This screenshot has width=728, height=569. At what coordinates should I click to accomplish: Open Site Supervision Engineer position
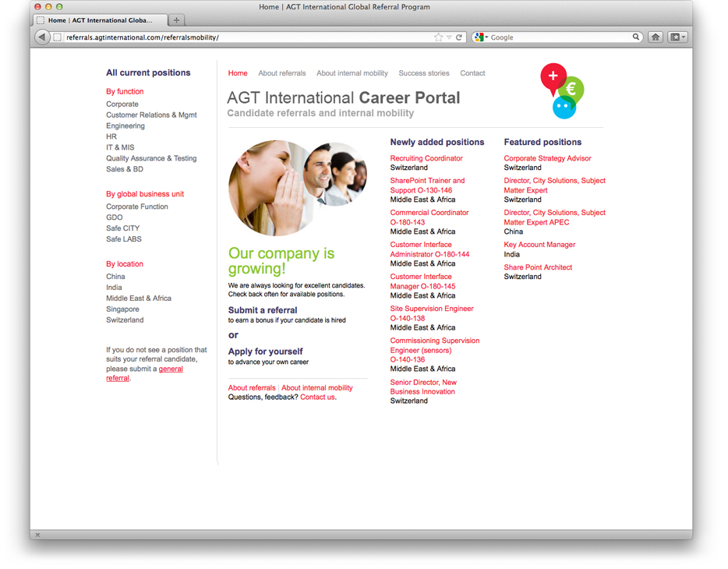click(431, 313)
